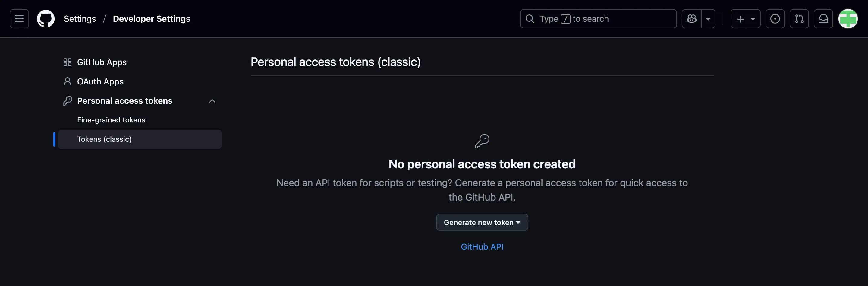Switch to Fine-grained tokens
This screenshot has width=868, height=286.
click(111, 119)
